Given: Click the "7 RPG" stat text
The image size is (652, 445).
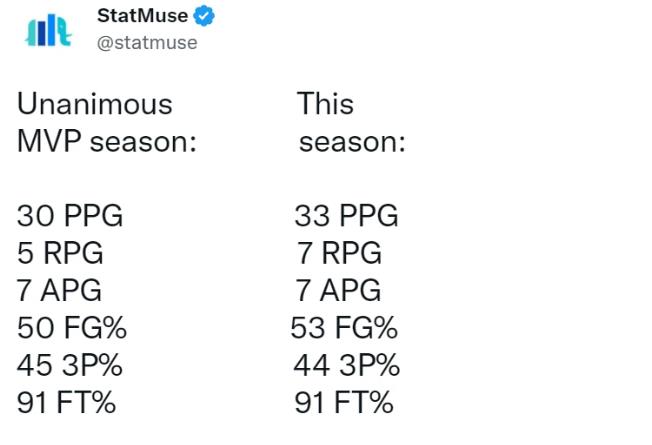Looking at the screenshot, I should [x=339, y=253].
